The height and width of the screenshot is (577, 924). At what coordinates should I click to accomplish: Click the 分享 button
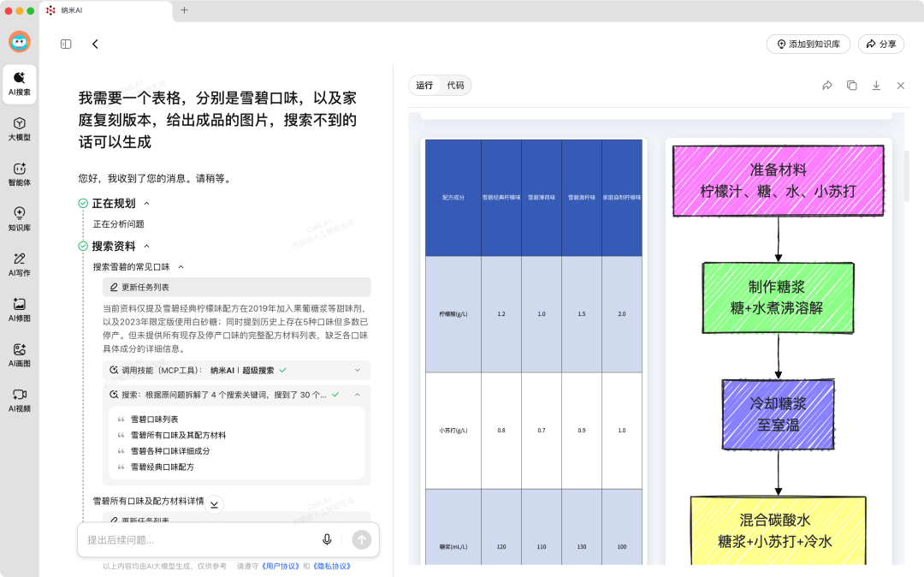click(x=881, y=45)
